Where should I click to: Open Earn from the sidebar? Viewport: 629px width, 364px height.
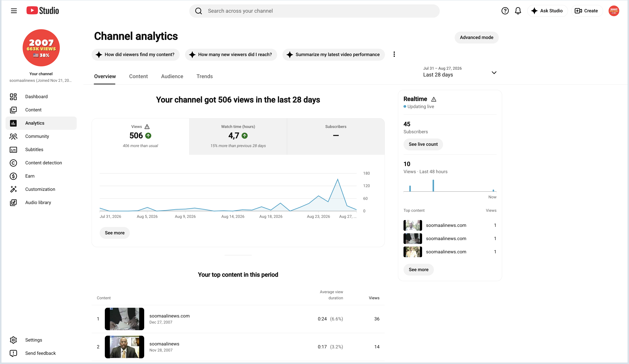(41, 176)
